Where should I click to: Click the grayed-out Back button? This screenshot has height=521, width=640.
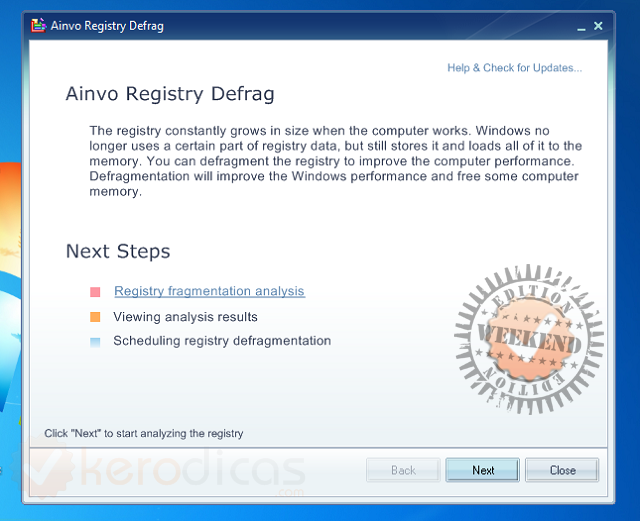403,470
